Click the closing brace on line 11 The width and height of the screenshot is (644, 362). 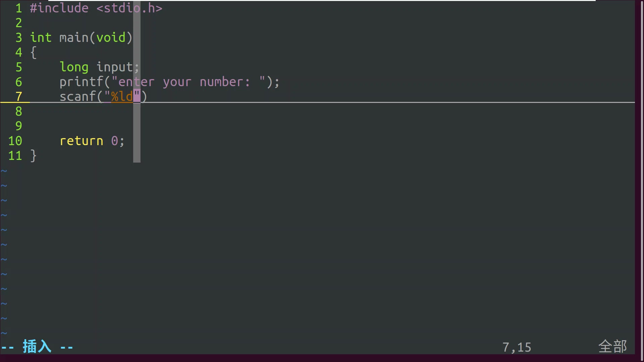coord(34,156)
